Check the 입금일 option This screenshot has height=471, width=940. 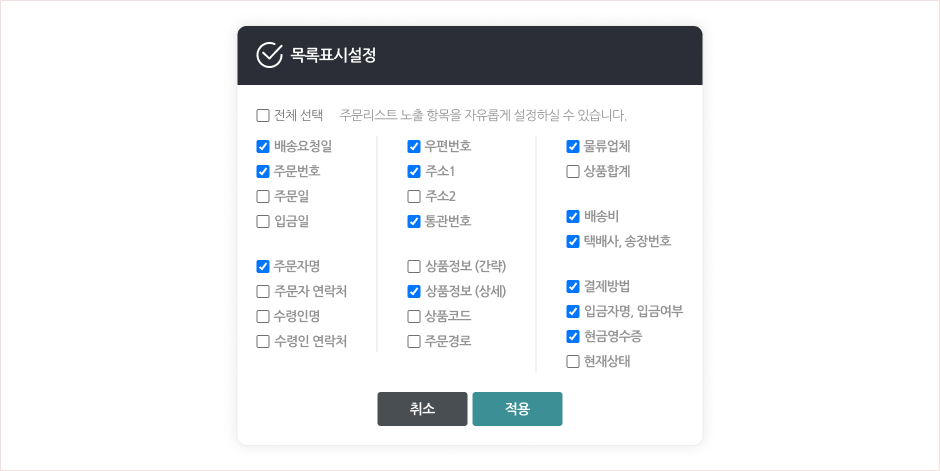263,221
